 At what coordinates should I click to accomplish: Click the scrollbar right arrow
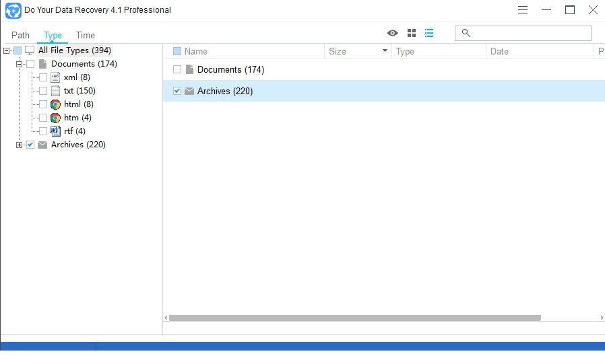(x=602, y=318)
